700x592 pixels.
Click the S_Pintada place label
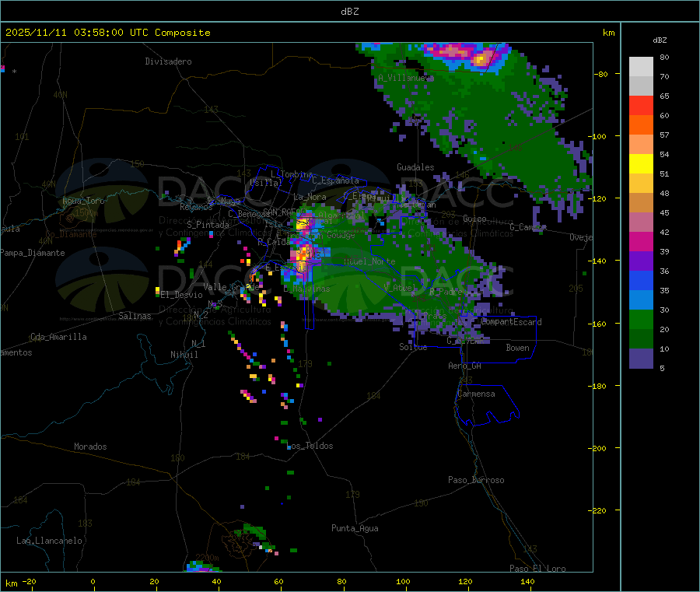208,225
